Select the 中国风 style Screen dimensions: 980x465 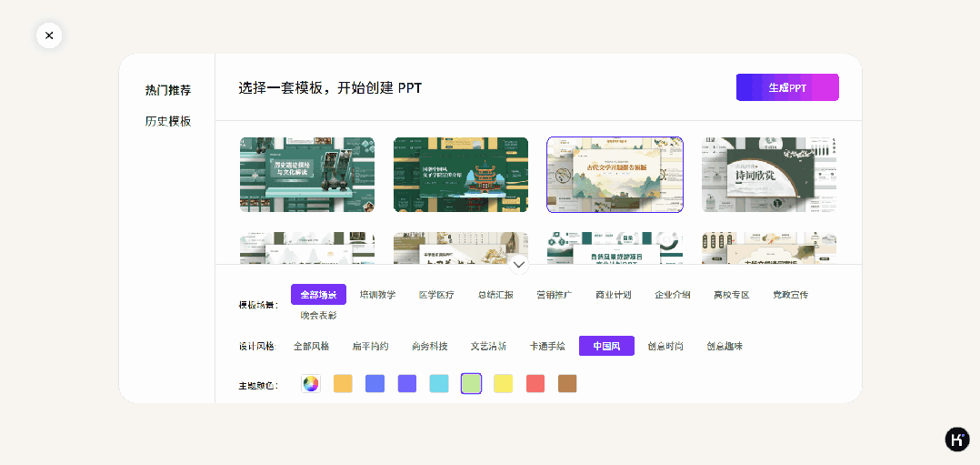pyautogui.click(x=606, y=346)
